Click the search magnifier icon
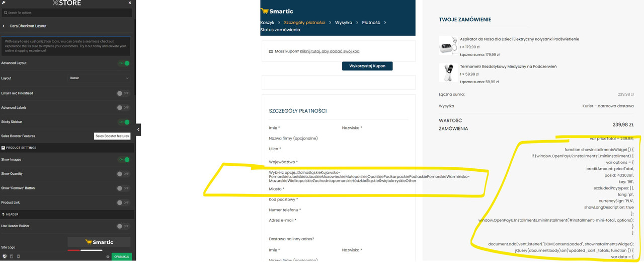 (6, 13)
